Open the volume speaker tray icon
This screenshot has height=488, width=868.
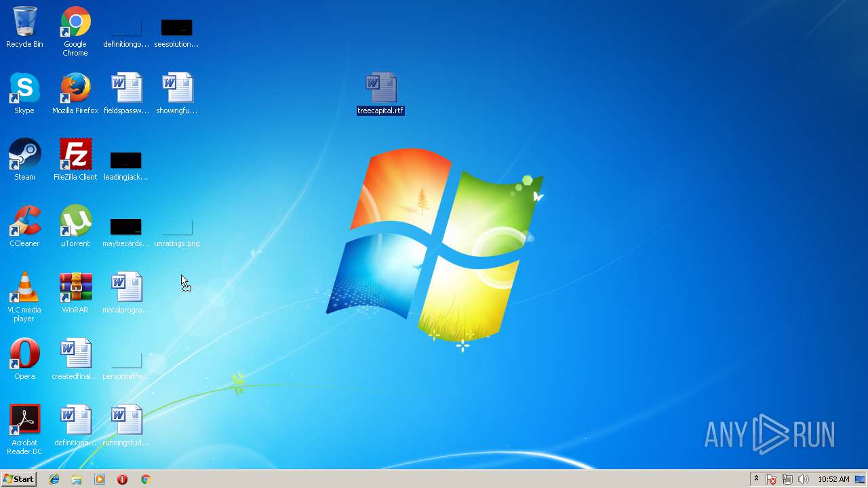(804, 479)
